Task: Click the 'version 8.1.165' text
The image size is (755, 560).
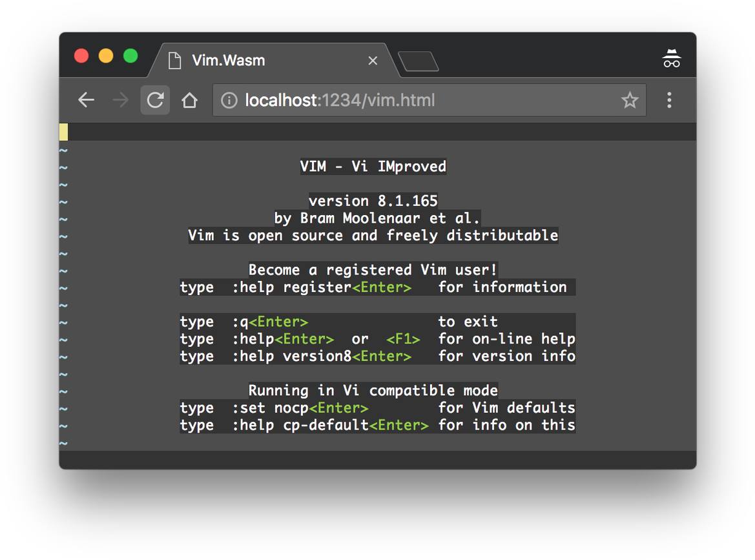Action: (373, 201)
